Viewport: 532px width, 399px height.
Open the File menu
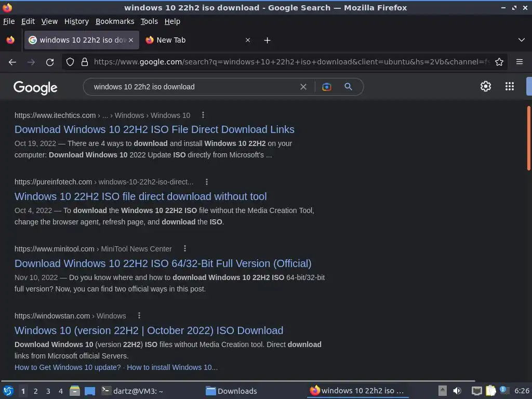(9, 21)
